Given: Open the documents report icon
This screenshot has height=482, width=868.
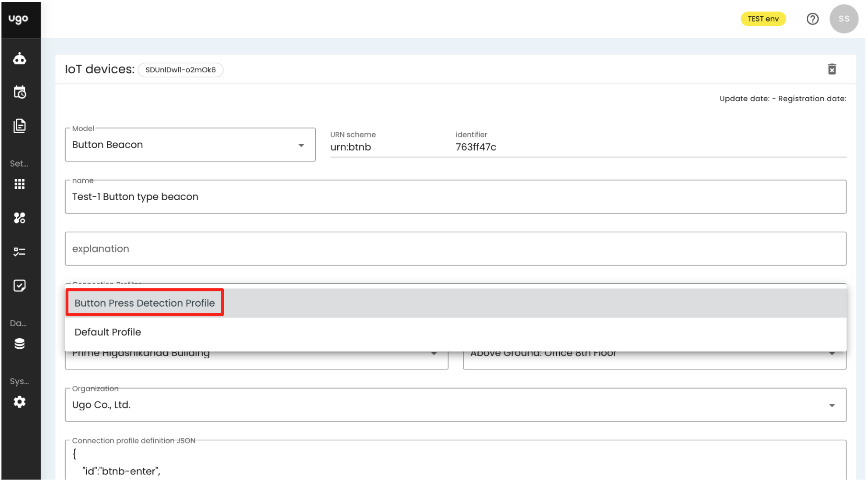Looking at the screenshot, I should [19, 126].
